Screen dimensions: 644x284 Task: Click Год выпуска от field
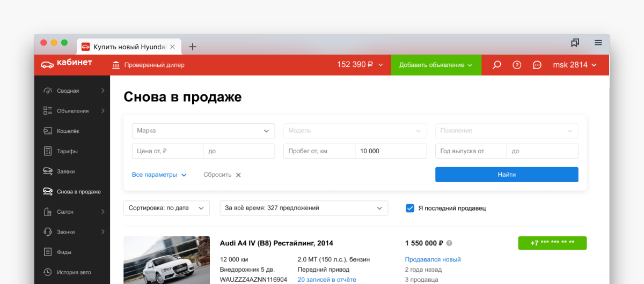[x=471, y=151]
